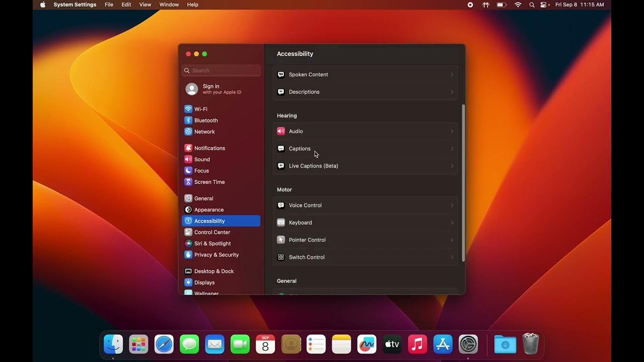
Task: Click the Live Captions (Beta) icon
Action: (x=281, y=166)
